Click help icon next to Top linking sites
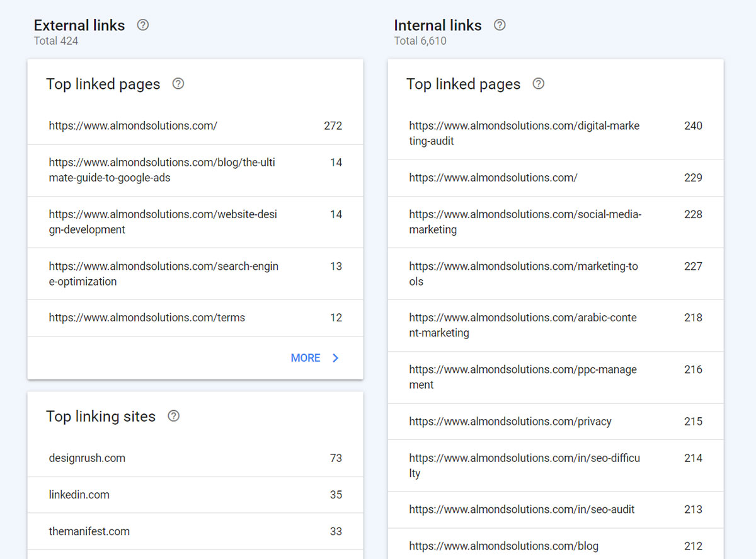Viewport: 756px width, 559px height. click(174, 416)
